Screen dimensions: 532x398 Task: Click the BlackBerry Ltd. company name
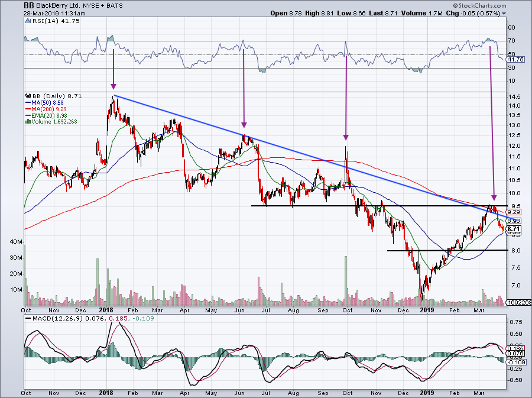[58, 6]
